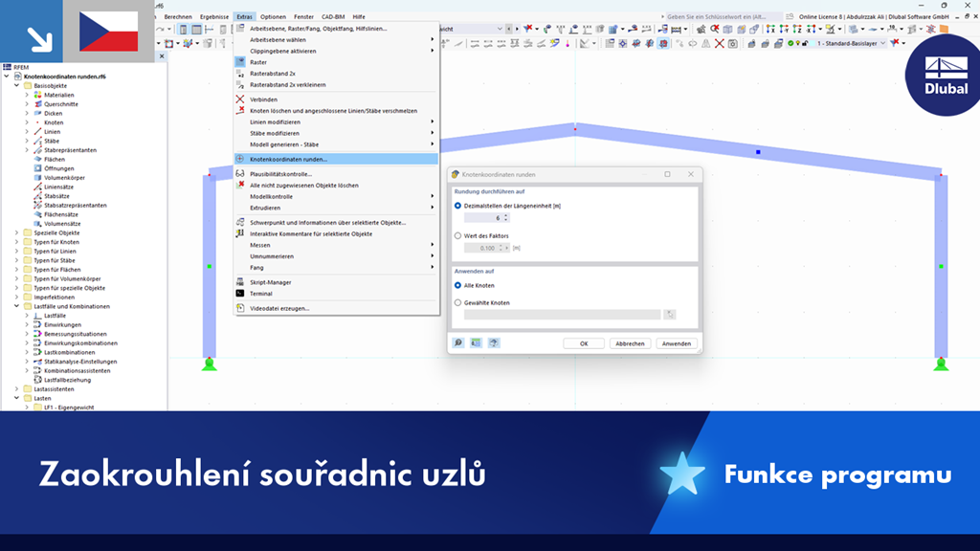Click the Dlubal logo badge
Screen dimensions: 980x551
tap(945, 76)
